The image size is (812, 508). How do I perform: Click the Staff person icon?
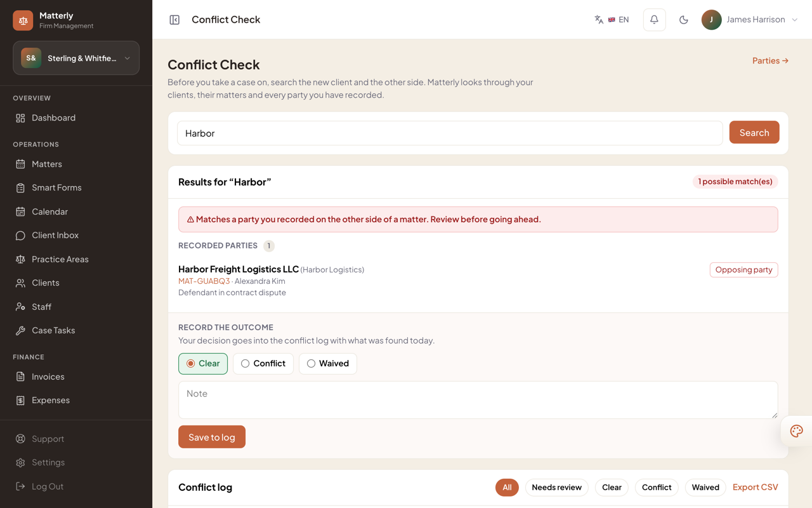[20, 307]
